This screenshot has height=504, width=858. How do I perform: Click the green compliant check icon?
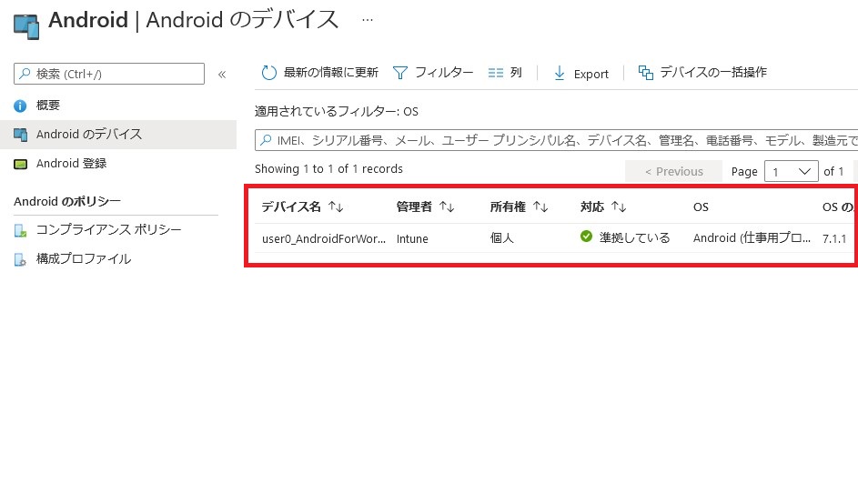coord(586,237)
